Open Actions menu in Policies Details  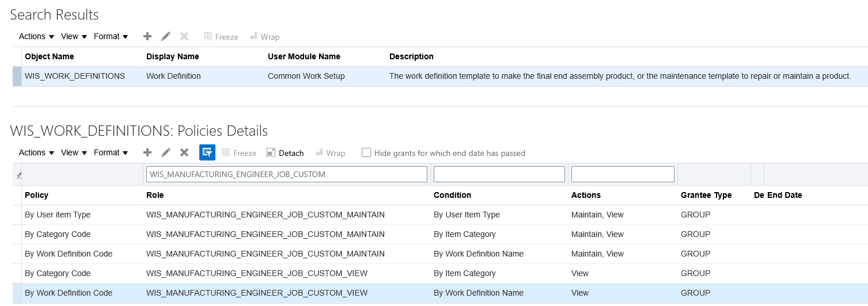(x=36, y=152)
